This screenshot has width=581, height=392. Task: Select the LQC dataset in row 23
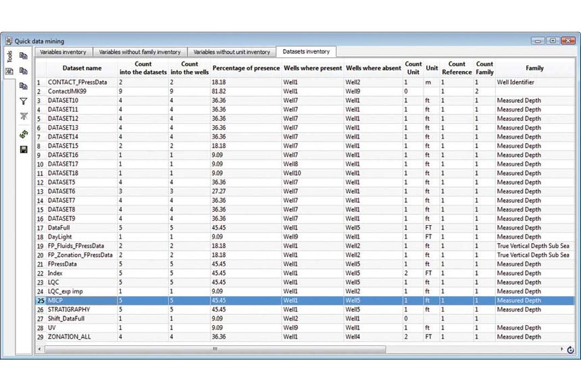(82, 283)
